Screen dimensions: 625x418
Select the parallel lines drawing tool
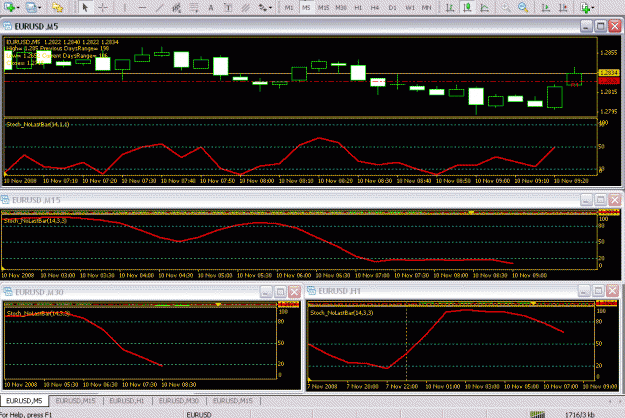[x=245, y=7]
